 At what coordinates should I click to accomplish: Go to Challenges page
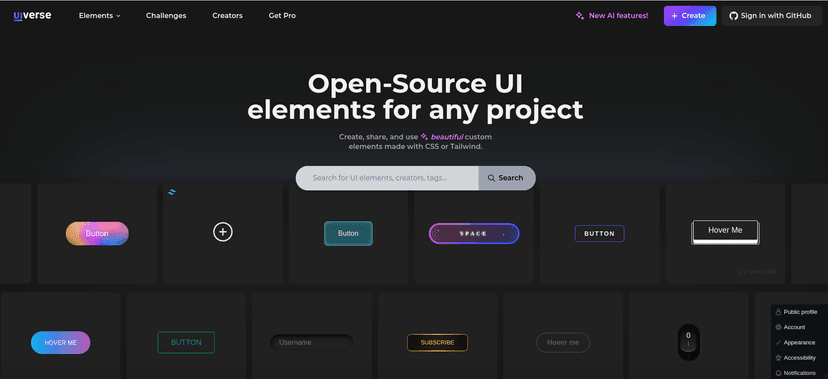166,16
